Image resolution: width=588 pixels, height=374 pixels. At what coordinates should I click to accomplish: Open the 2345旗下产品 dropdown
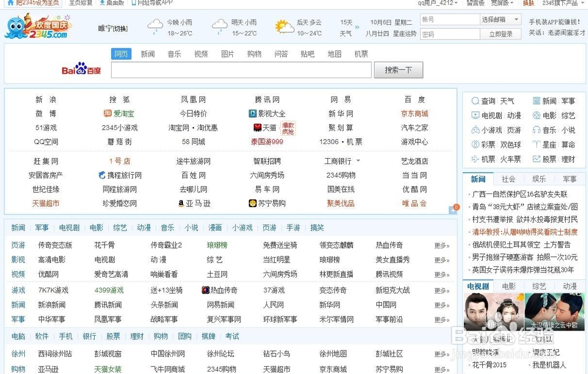(x=562, y=2)
